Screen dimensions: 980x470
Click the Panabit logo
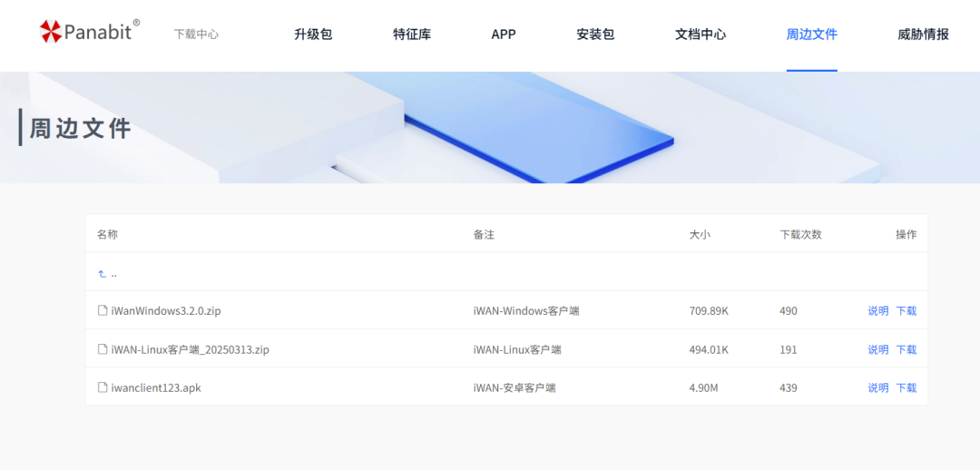(89, 31)
